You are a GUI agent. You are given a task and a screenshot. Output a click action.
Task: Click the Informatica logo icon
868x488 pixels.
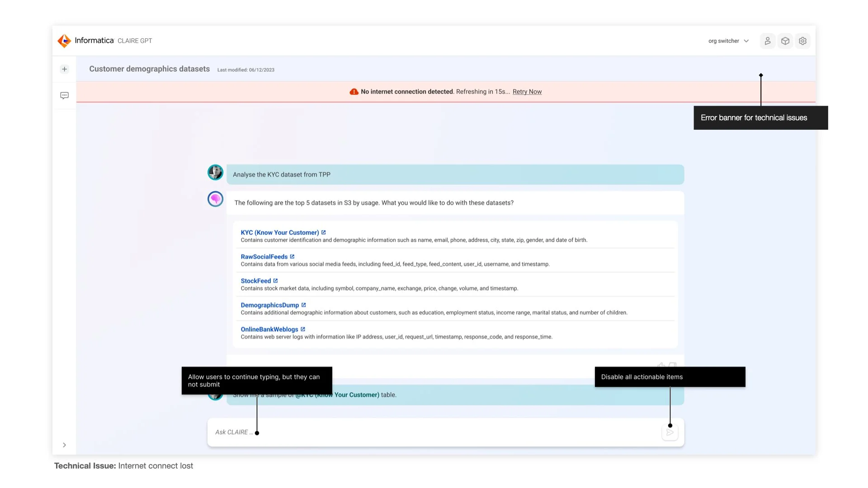(64, 41)
